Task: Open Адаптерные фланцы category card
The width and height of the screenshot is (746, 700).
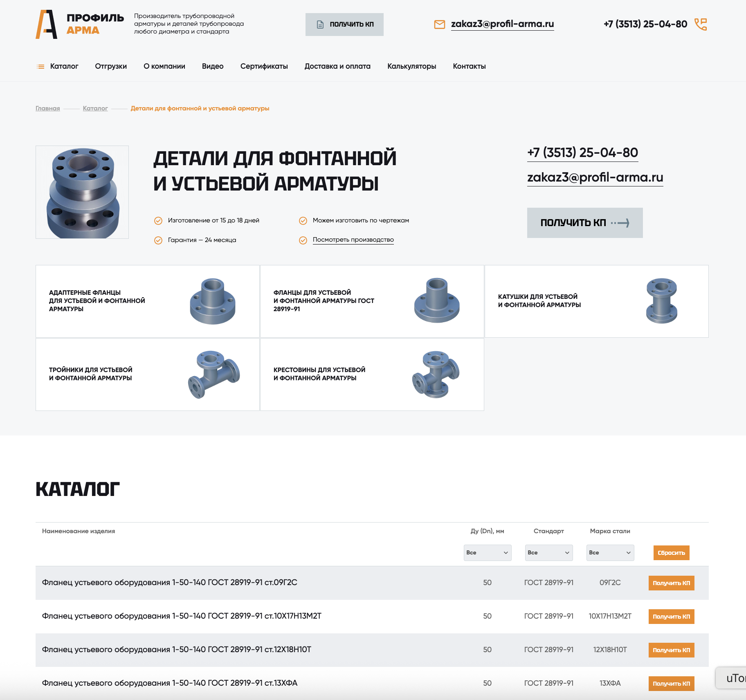Action: pos(147,301)
